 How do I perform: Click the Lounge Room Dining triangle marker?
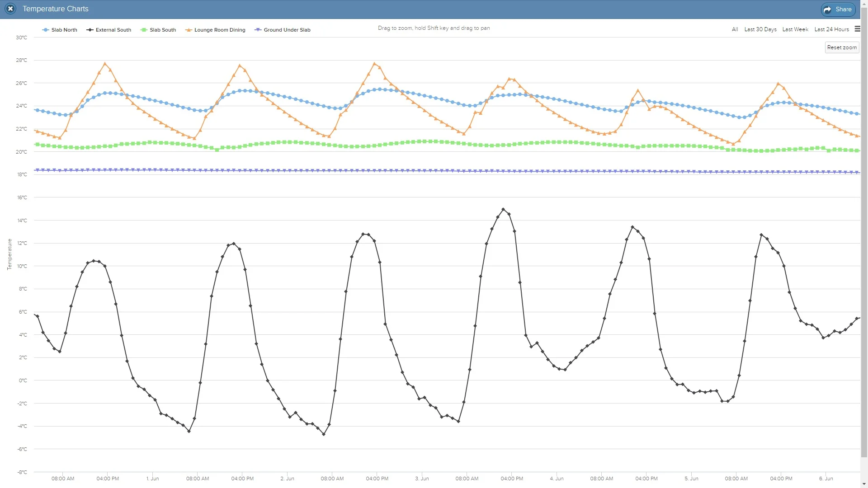189,30
